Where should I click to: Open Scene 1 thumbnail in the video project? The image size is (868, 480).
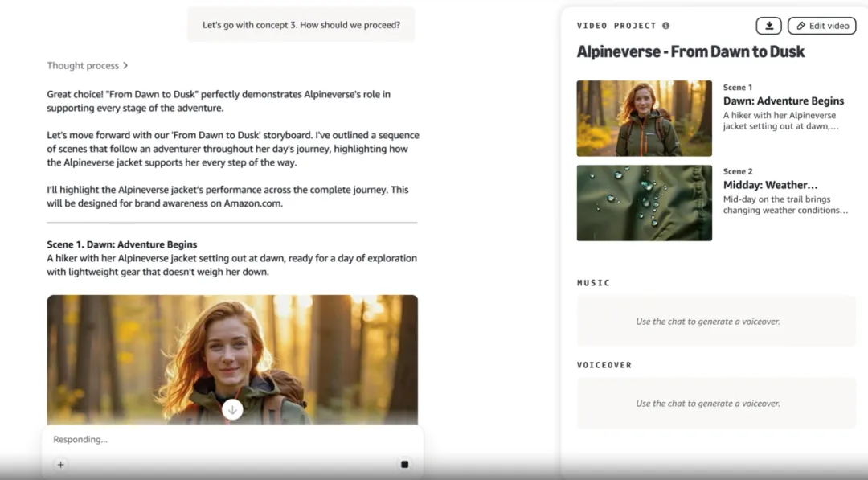[x=645, y=118]
